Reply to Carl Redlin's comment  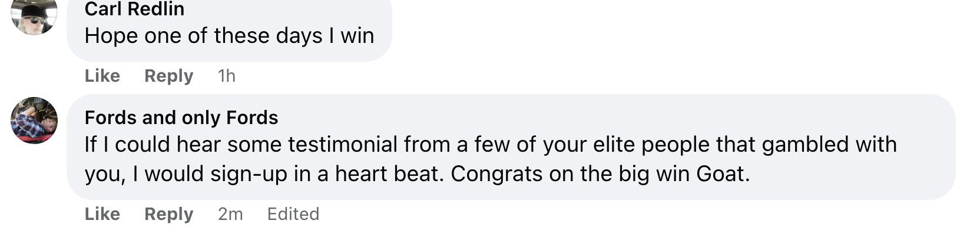click(x=169, y=76)
